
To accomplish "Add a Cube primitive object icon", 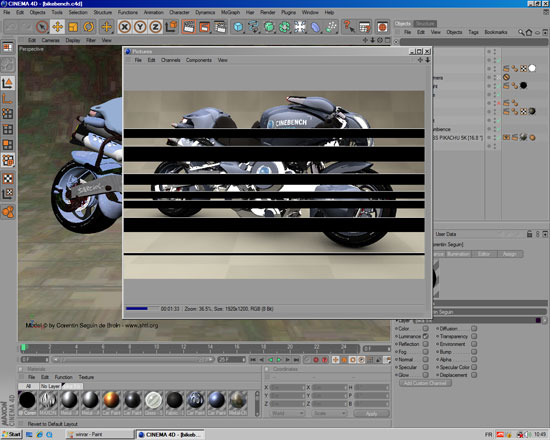I will tap(238, 27).
